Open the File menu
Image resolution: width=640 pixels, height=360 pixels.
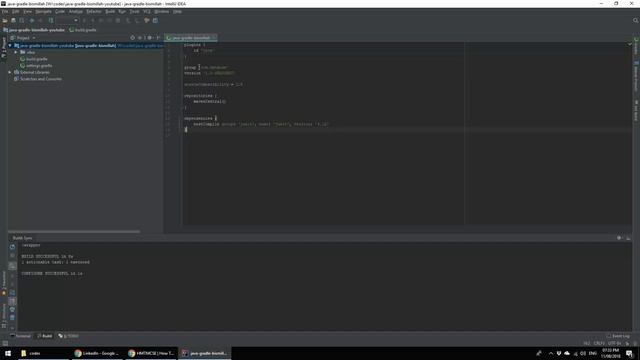coord(4,11)
